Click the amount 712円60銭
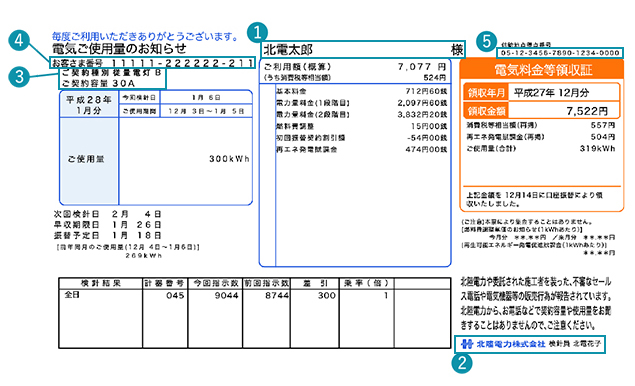This screenshot has height=386, width=635. pos(426,92)
